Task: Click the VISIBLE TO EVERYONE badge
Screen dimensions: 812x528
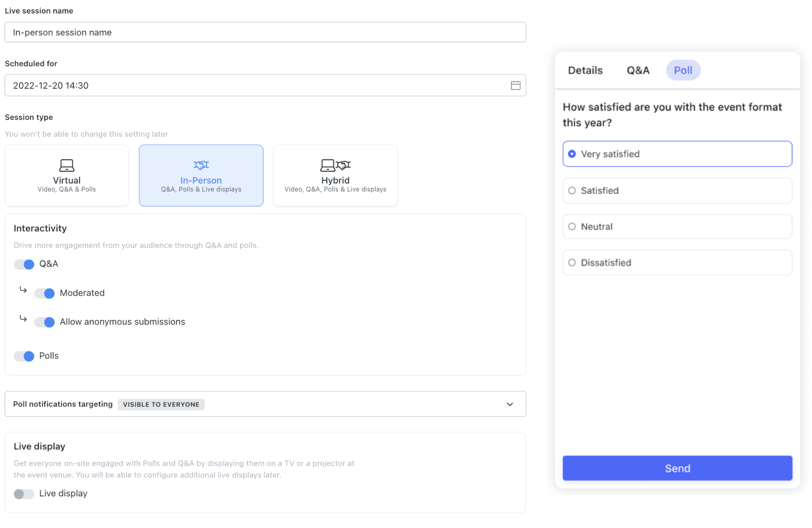Action: tap(161, 404)
